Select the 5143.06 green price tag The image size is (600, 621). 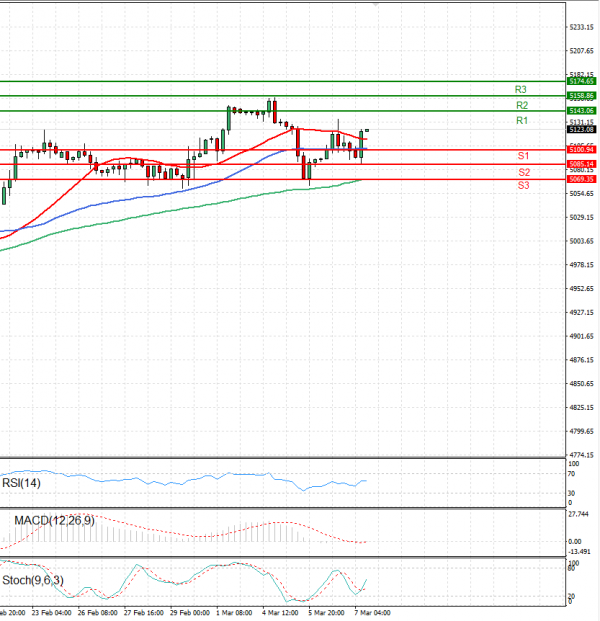pyautogui.click(x=581, y=110)
